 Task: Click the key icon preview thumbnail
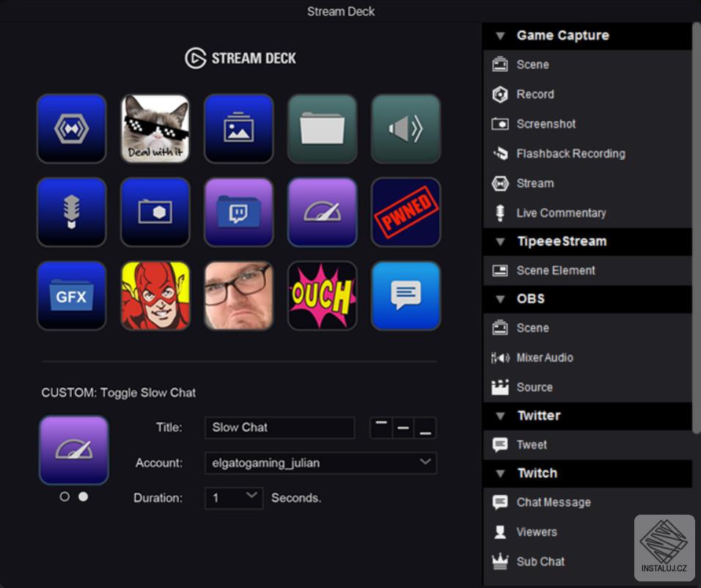pos(74,450)
